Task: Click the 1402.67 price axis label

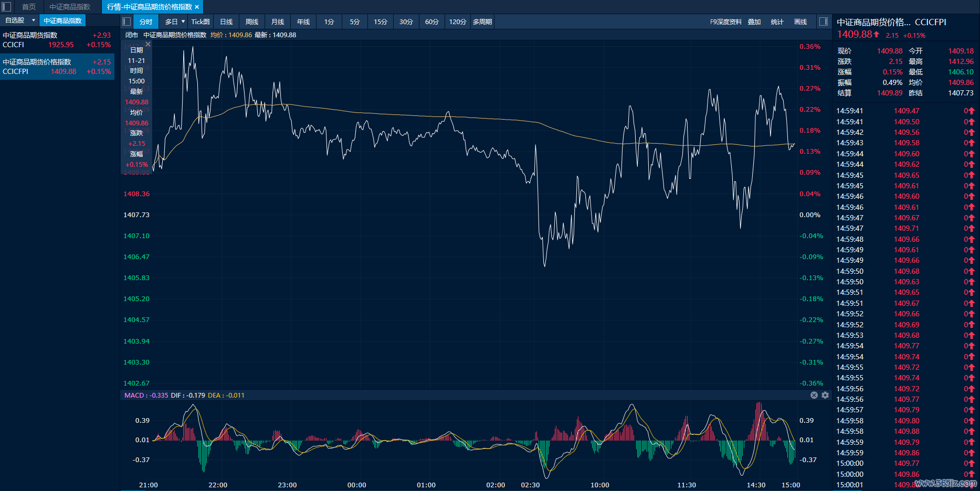Action: [136, 383]
